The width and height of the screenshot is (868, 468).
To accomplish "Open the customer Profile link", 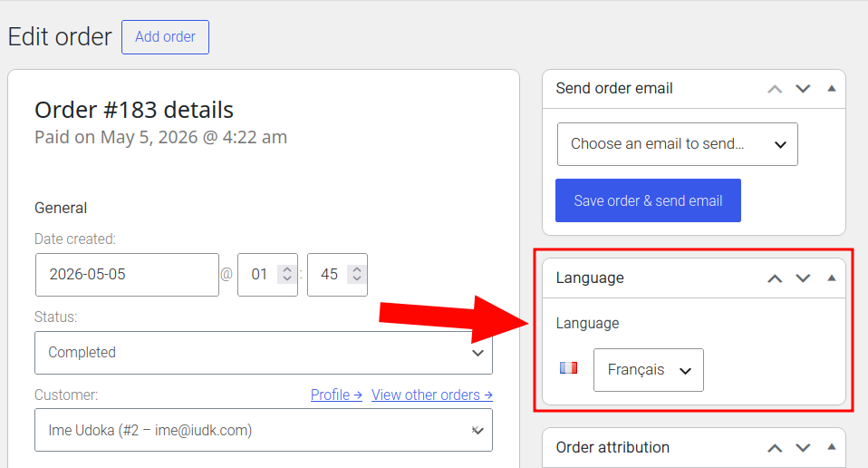I will point(336,395).
